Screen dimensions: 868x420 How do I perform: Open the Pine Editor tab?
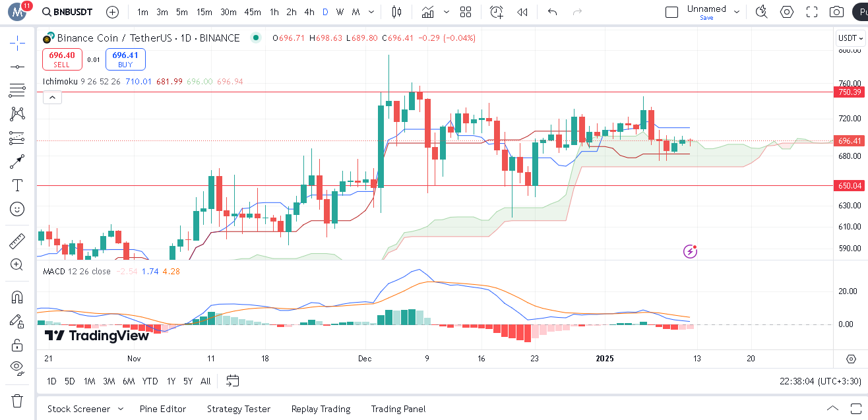coord(163,409)
